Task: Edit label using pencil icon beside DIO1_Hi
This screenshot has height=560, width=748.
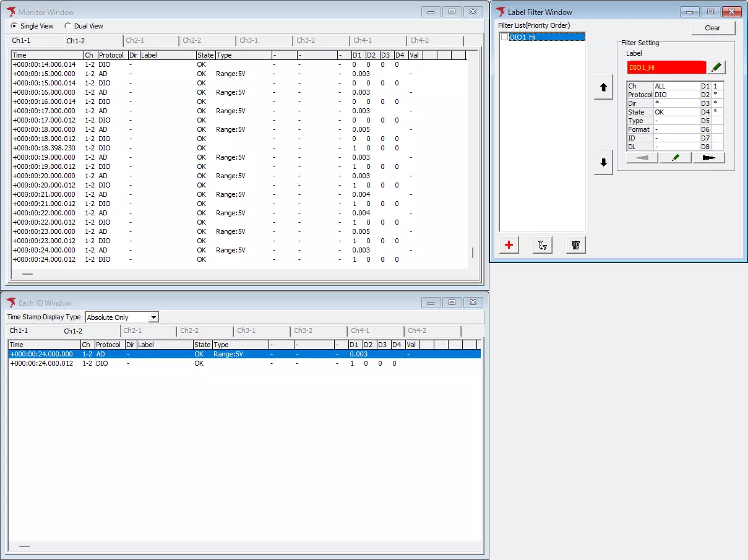Action: 716,67
